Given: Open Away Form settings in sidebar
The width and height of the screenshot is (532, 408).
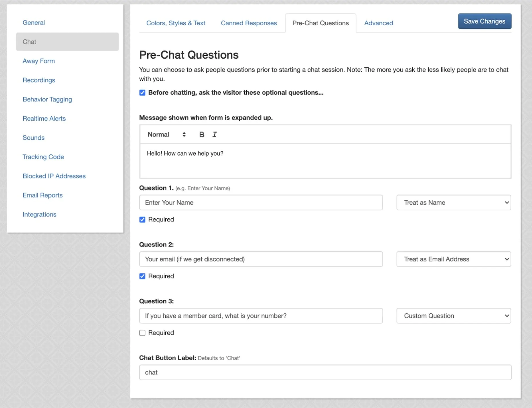Looking at the screenshot, I should click(x=39, y=61).
